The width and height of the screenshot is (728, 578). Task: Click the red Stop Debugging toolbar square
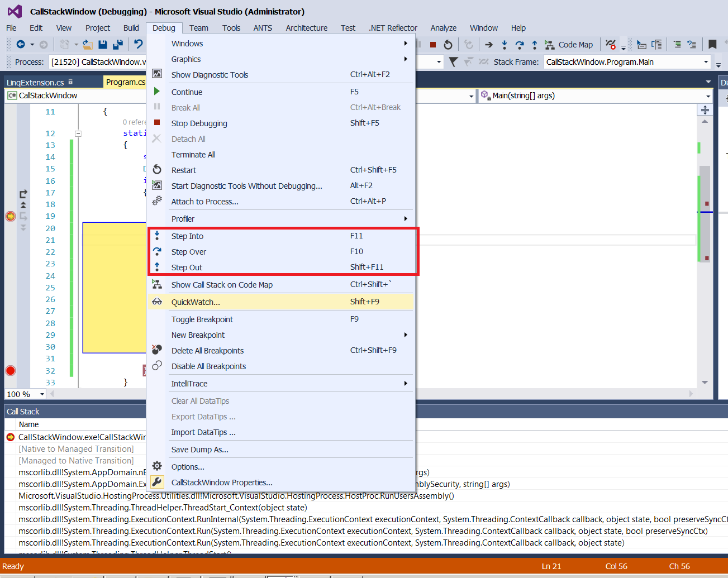click(433, 44)
